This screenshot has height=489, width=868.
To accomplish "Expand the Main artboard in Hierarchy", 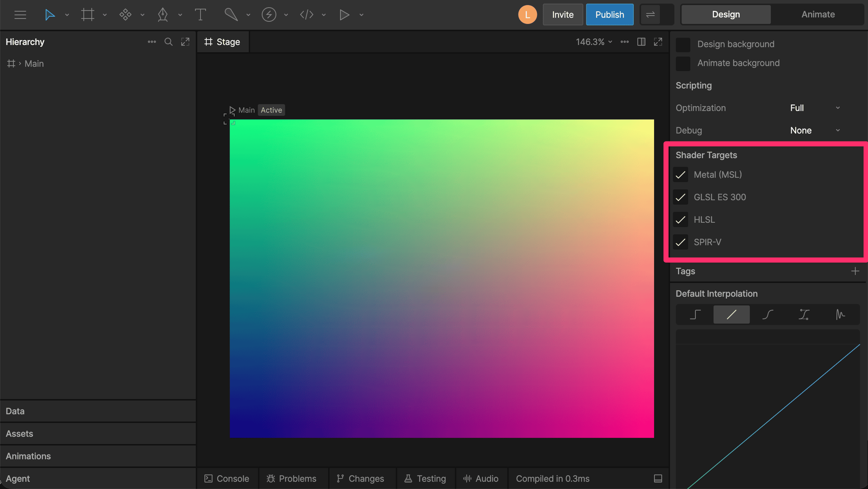I will pyautogui.click(x=20, y=64).
